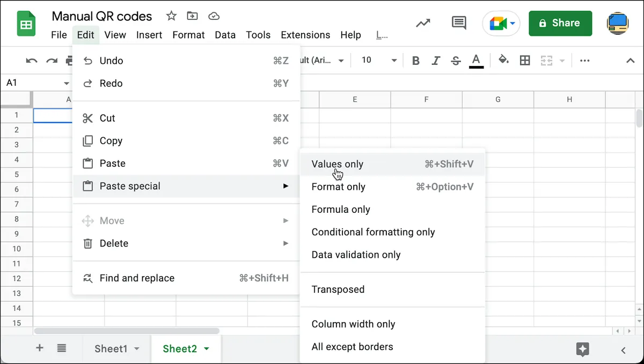Open the View menu

(x=115, y=35)
